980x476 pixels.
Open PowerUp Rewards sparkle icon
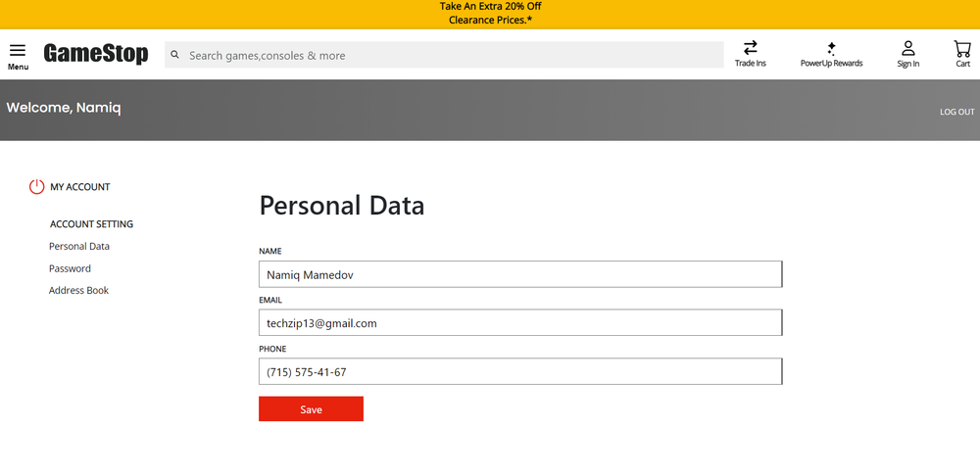[x=831, y=48]
